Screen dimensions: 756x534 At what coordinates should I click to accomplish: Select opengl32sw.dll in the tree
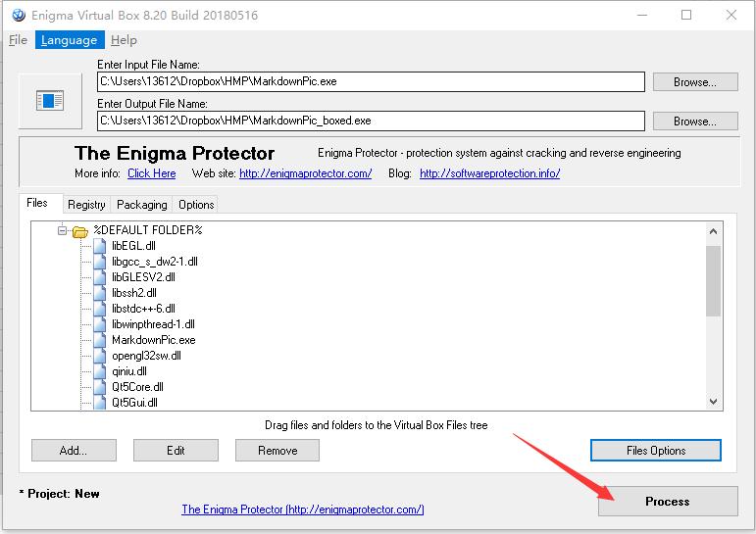(x=146, y=356)
